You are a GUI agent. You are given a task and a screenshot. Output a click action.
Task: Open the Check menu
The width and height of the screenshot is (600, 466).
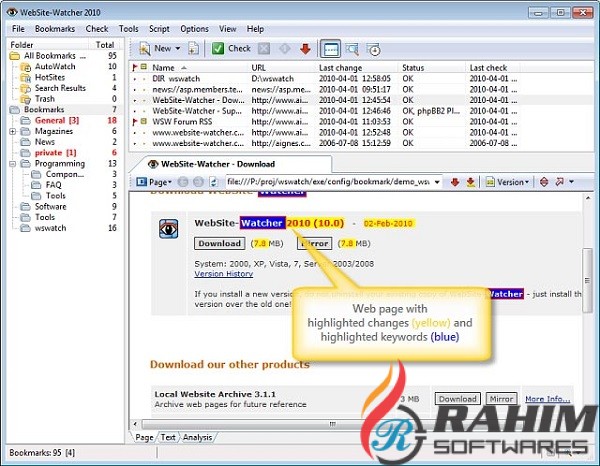97,29
